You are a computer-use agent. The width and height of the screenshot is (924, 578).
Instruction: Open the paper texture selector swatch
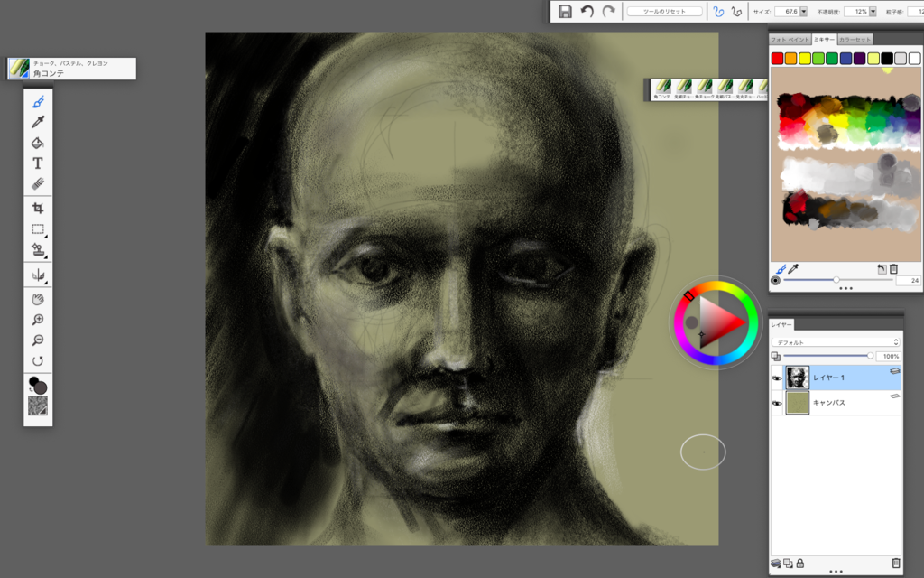38,406
